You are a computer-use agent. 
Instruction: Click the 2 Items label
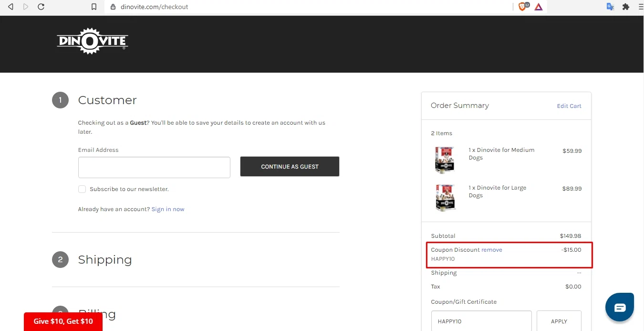(442, 133)
